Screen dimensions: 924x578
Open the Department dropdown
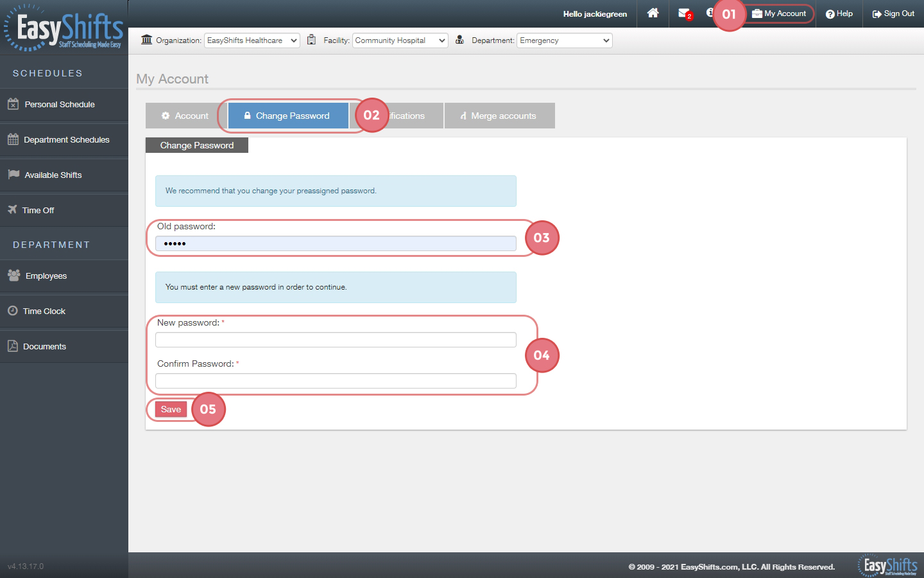coord(565,40)
